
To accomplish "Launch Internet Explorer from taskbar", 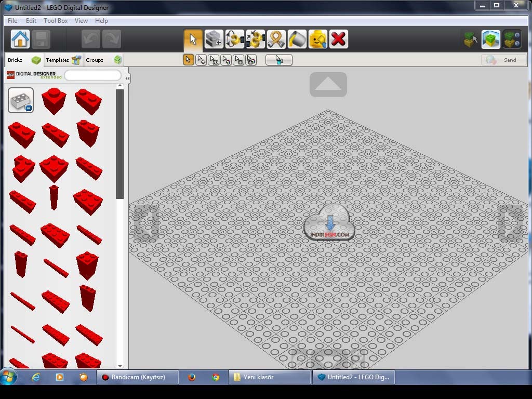I will point(36,377).
